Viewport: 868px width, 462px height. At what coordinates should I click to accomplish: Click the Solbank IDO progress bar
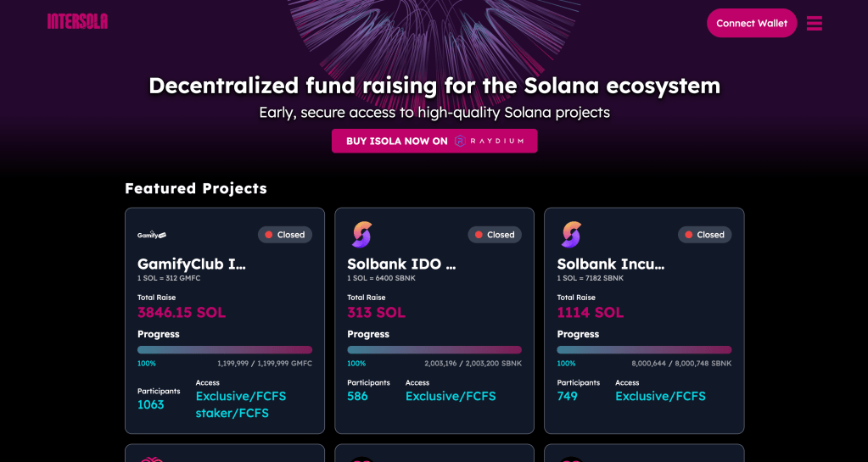(x=434, y=349)
